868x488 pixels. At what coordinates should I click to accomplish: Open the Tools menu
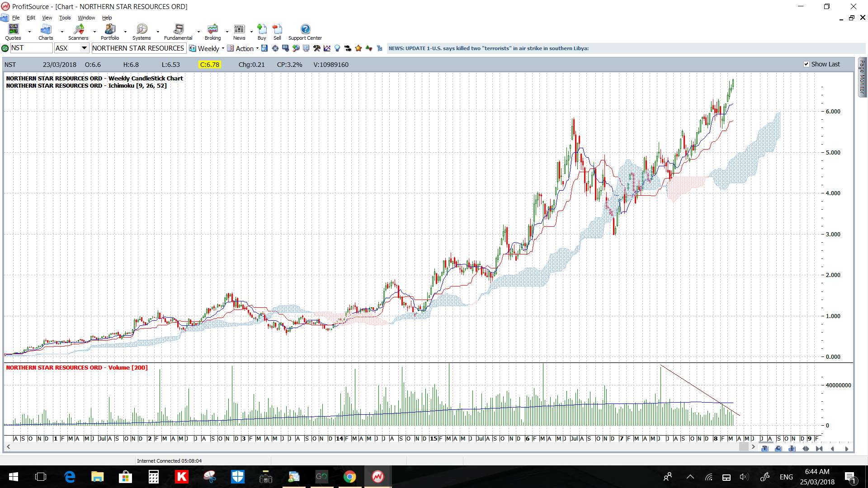[65, 18]
